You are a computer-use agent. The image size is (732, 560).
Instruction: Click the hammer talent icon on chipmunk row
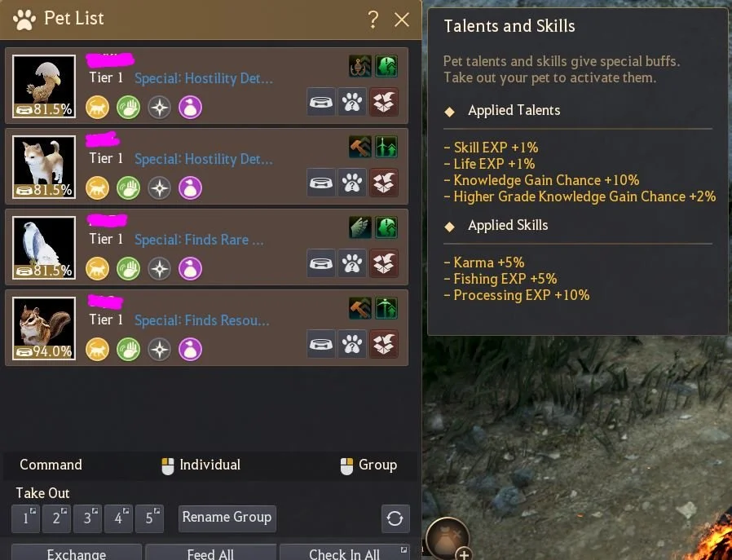click(x=360, y=308)
